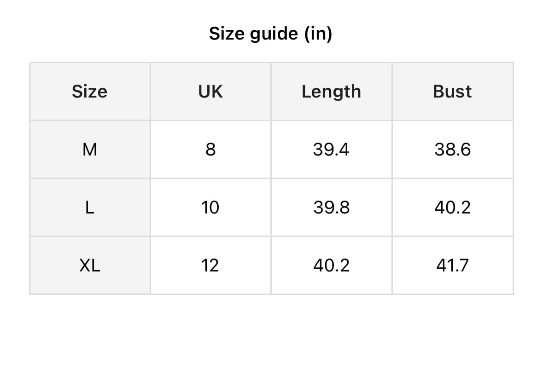Click UK size 8 cell

(210, 150)
